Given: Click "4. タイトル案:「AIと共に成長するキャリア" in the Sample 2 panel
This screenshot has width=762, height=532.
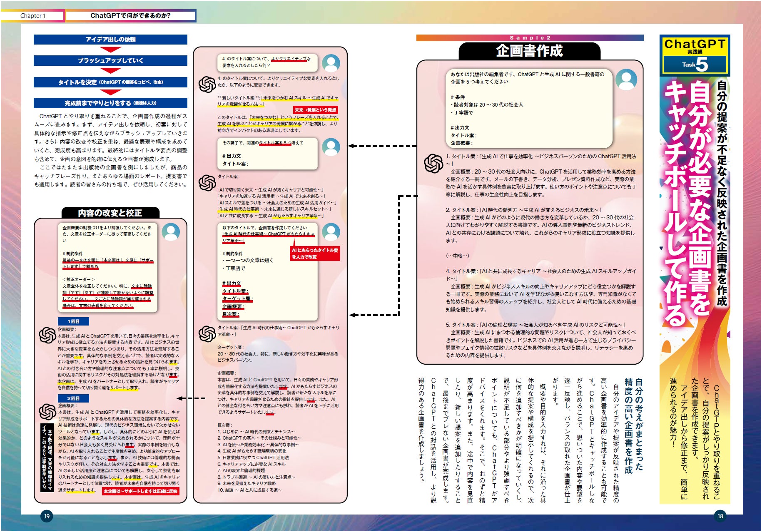Looking at the screenshot, I should pos(541,275).
